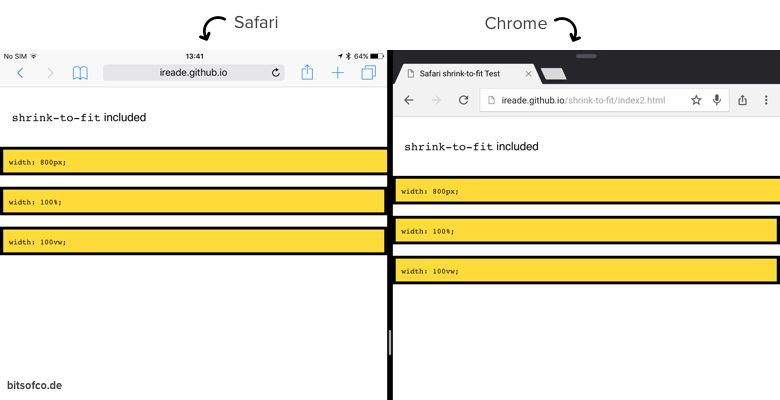The height and width of the screenshot is (400, 780).
Task: Go back in Chrome
Action: tap(408, 100)
